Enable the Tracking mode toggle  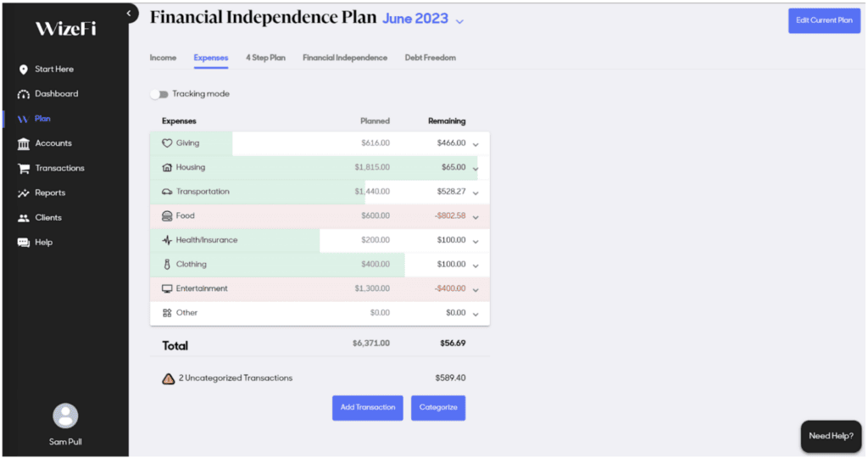[159, 94]
